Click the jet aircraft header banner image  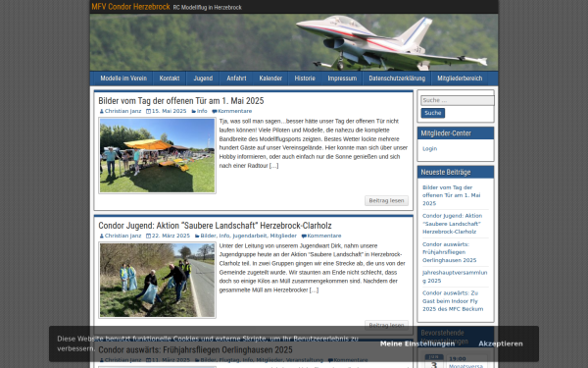click(294, 42)
